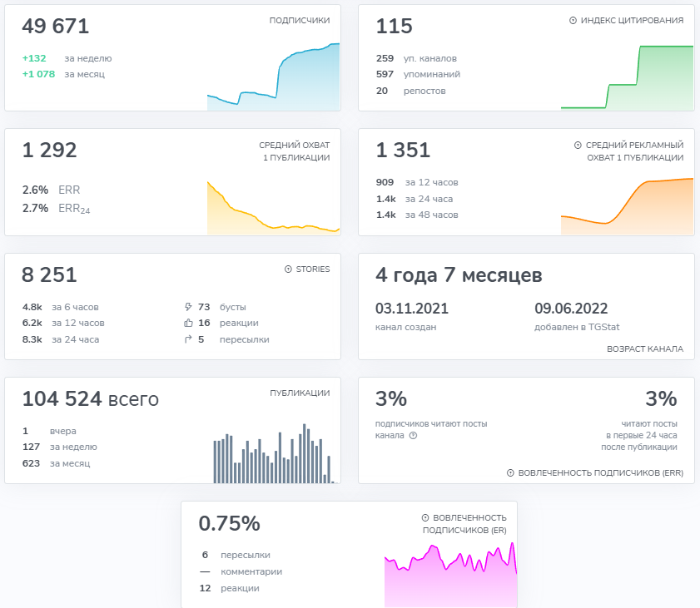Click the 49 671 subscribers count
This screenshot has height=608, width=700.
(x=56, y=26)
